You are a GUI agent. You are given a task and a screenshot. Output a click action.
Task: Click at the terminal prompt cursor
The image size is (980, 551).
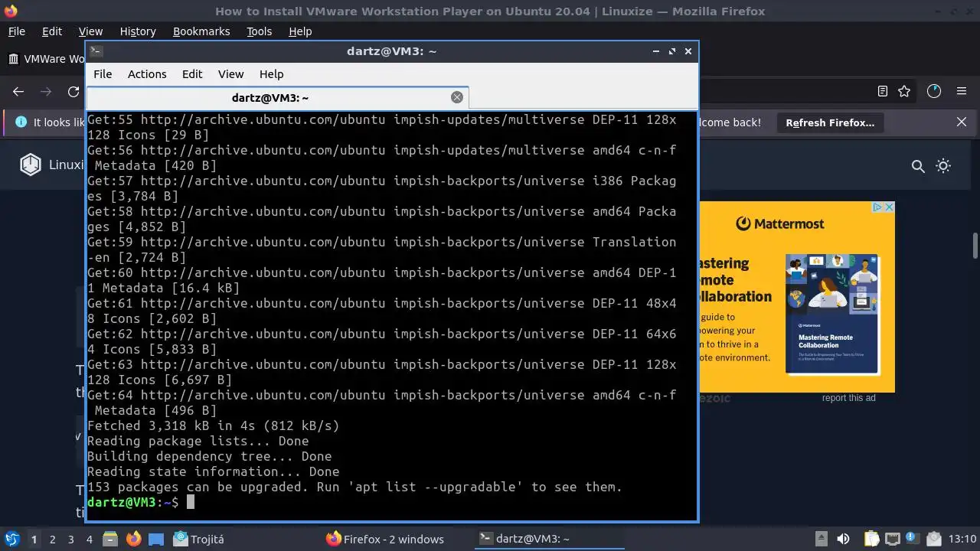(191, 502)
